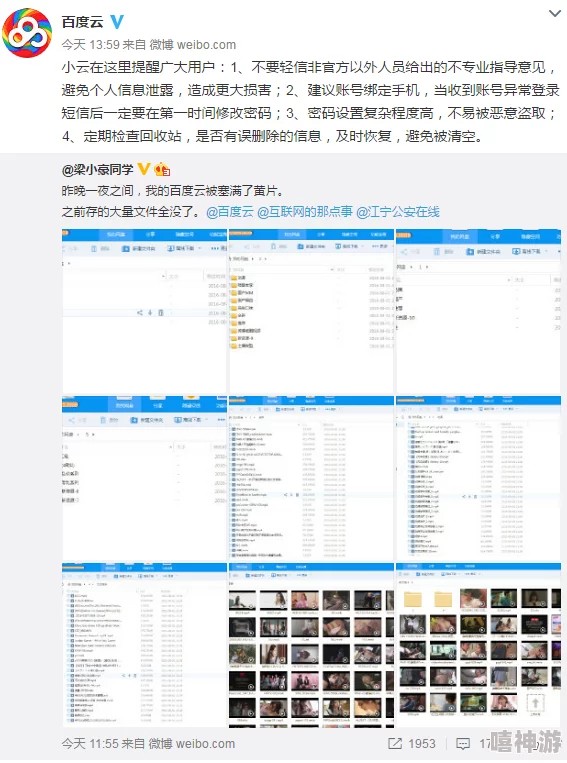Click the repost icon next to 1953
Screen dimensions: 567x763
click(x=395, y=744)
